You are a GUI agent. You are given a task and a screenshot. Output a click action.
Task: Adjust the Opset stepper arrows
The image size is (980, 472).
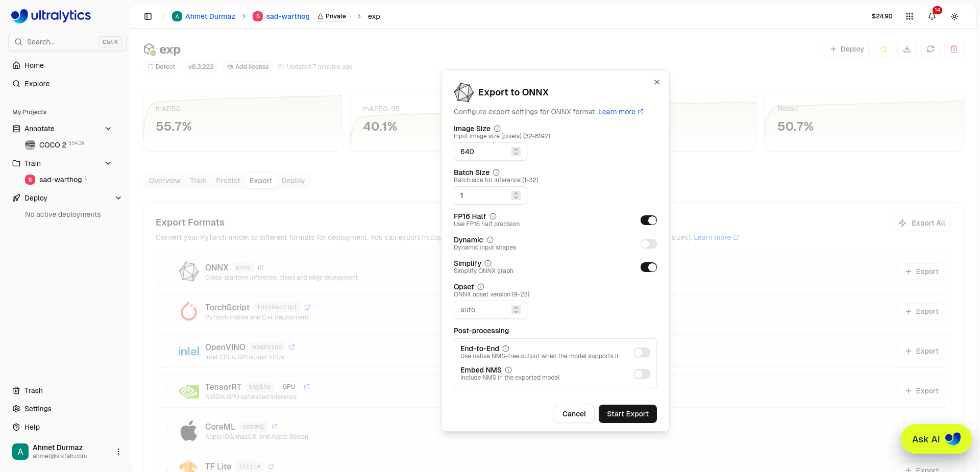tap(516, 310)
